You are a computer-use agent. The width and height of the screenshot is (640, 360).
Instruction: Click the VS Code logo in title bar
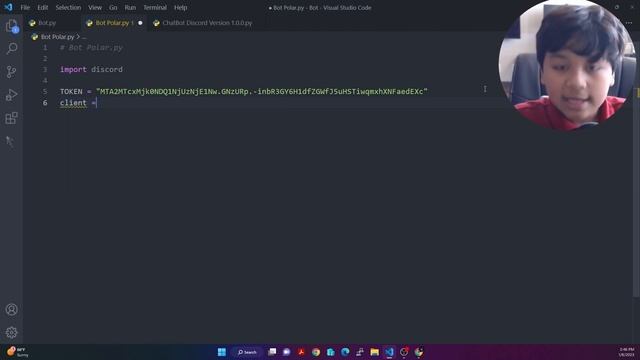[8, 7]
